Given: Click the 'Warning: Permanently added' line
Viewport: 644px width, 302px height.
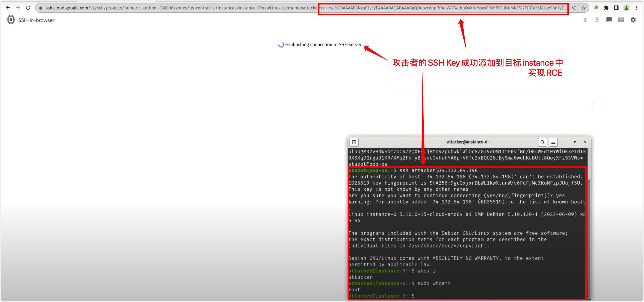Looking at the screenshot, I should [x=467, y=202].
